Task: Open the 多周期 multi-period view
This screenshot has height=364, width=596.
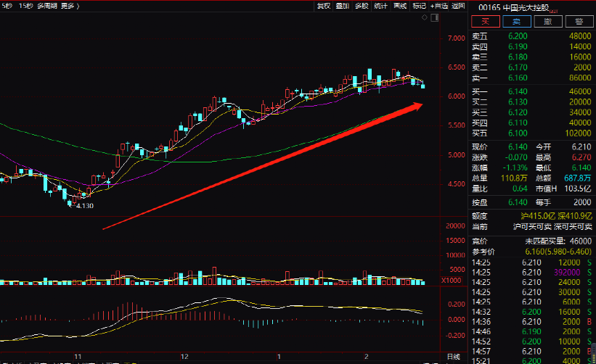Action: [47, 6]
